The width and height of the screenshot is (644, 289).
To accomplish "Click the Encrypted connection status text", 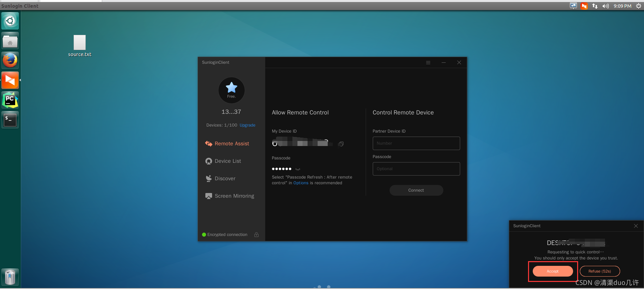I will (x=227, y=235).
